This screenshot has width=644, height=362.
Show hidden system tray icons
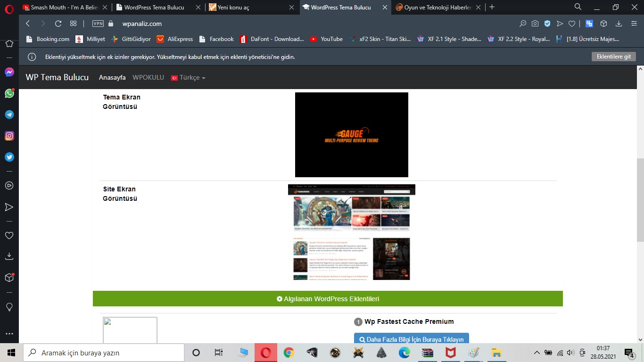click(x=537, y=353)
